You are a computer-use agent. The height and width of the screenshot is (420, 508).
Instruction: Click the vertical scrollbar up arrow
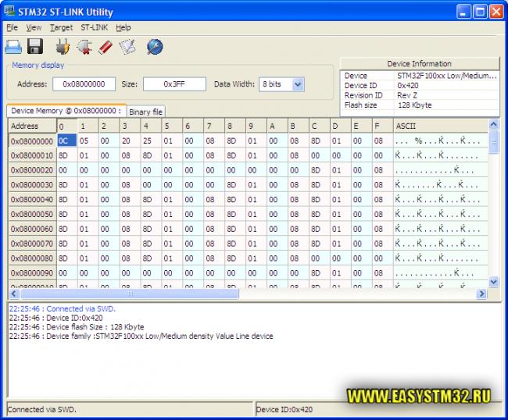tap(493, 124)
